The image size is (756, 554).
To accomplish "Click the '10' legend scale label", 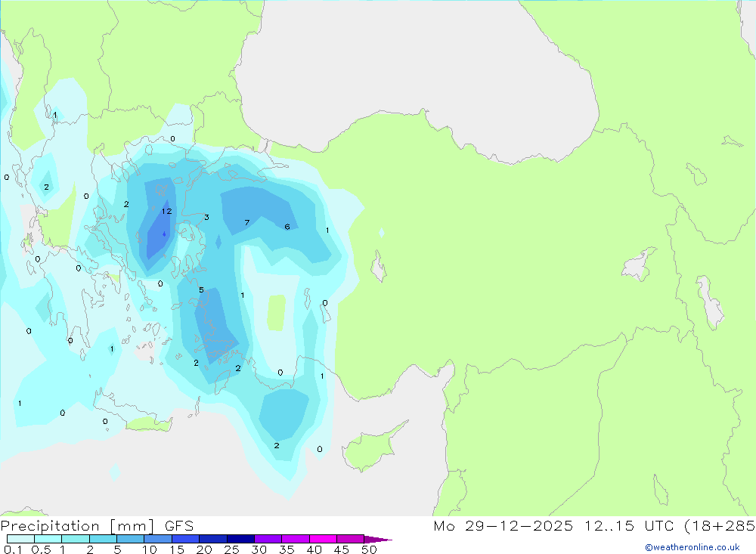I will point(150,549).
